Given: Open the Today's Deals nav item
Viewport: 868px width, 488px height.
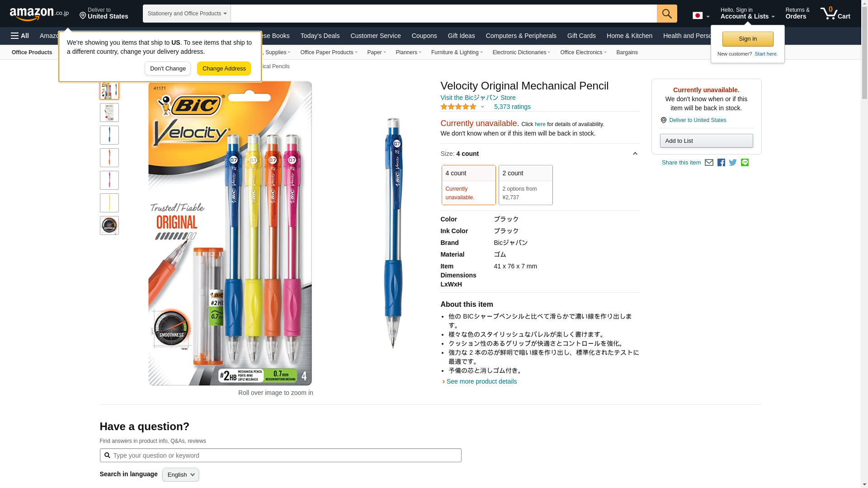Looking at the screenshot, I should 320,36.
